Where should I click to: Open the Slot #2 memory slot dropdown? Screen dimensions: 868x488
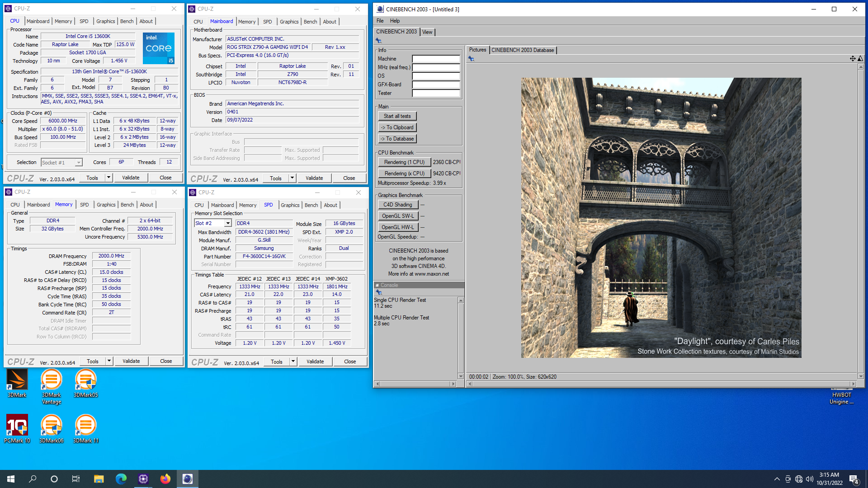pos(228,223)
